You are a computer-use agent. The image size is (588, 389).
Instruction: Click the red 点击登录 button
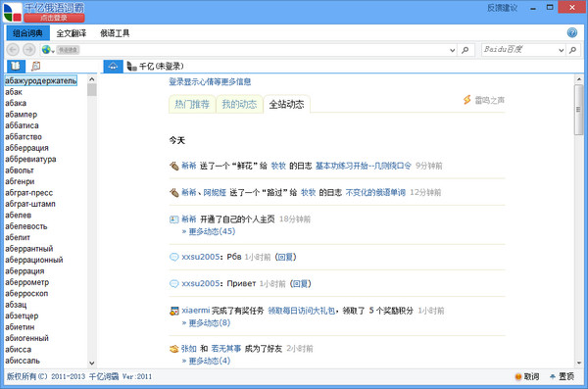(54, 18)
